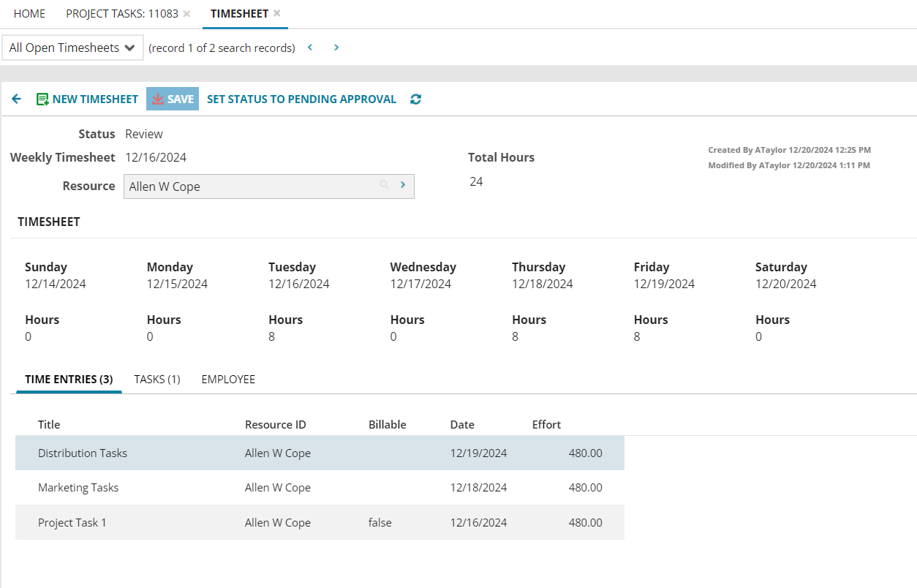
Task: Open the All Open Timesheets dropdown
Action: tap(72, 47)
